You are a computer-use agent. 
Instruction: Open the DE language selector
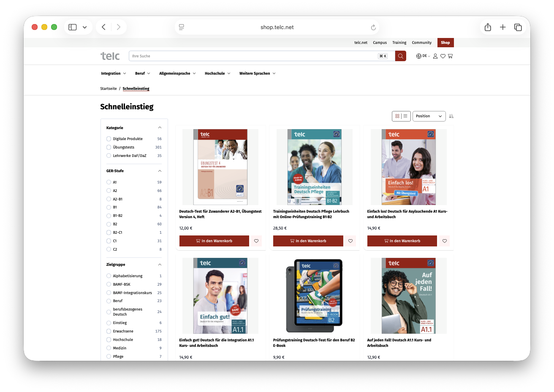(x=423, y=56)
